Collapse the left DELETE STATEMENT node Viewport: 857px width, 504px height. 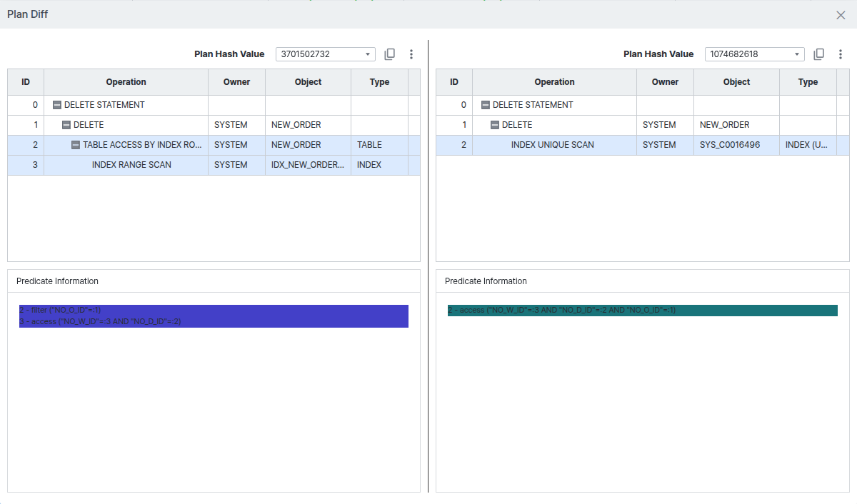coord(57,105)
